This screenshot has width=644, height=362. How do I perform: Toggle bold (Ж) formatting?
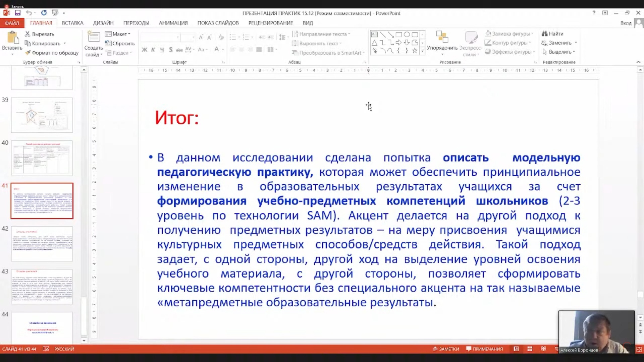coord(145,50)
